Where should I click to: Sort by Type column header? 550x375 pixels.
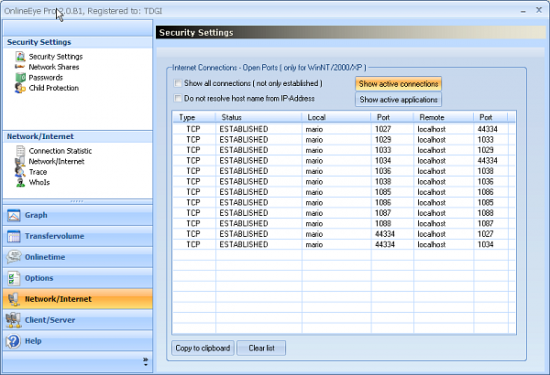[x=194, y=117]
